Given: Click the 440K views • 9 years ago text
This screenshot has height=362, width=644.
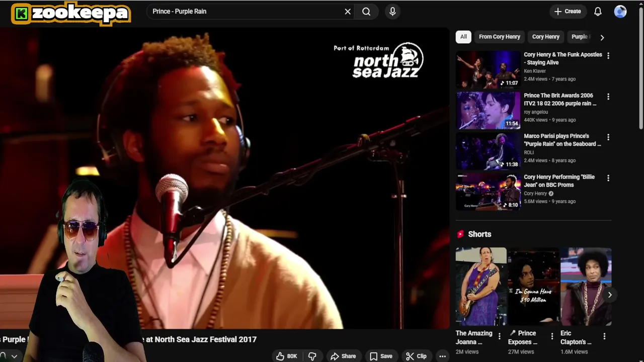Looking at the screenshot, I should [x=549, y=120].
